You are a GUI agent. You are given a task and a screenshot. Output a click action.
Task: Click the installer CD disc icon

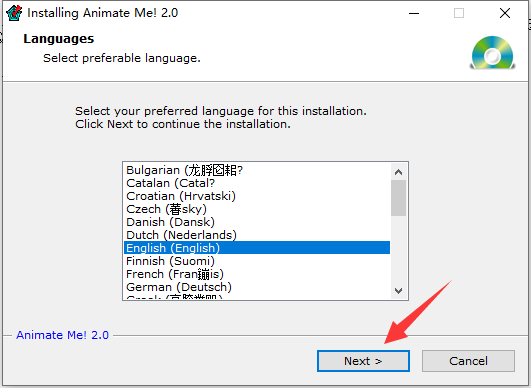point(493,52)
